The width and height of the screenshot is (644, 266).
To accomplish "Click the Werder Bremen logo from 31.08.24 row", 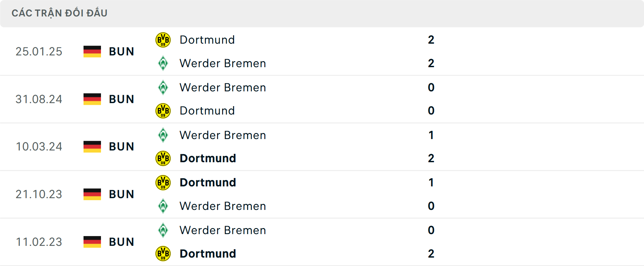I will (163, 87).
